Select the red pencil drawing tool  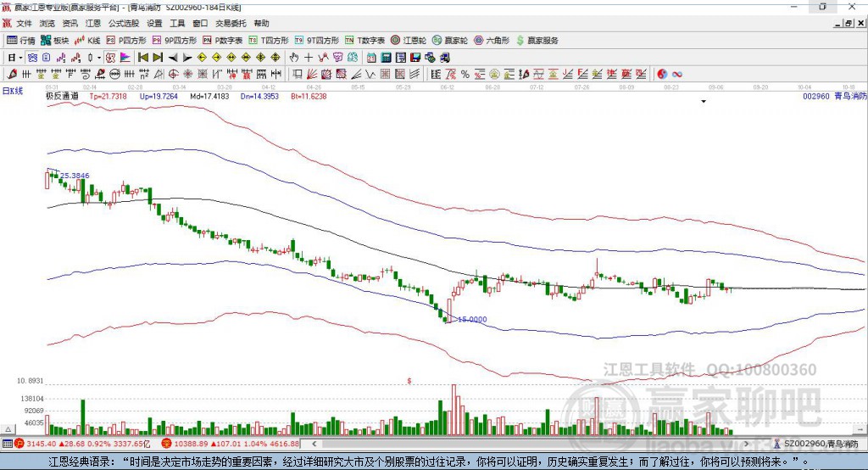[x=12, y=74]
